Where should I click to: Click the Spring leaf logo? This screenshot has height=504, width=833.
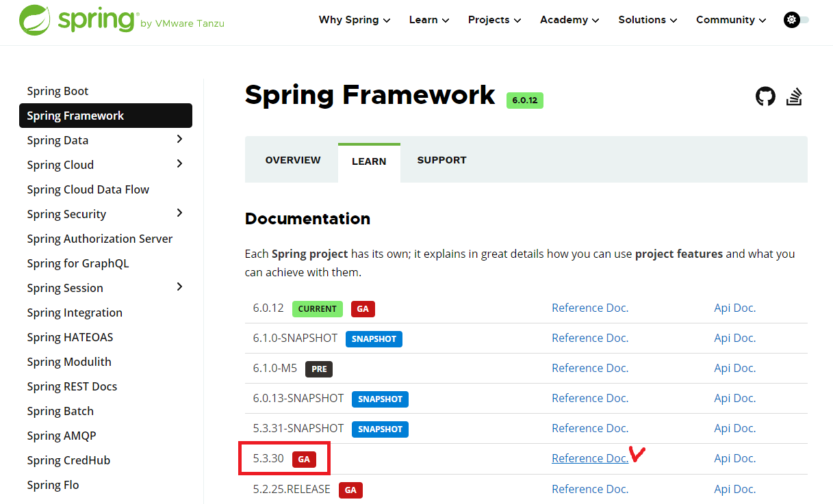(34, 20)
